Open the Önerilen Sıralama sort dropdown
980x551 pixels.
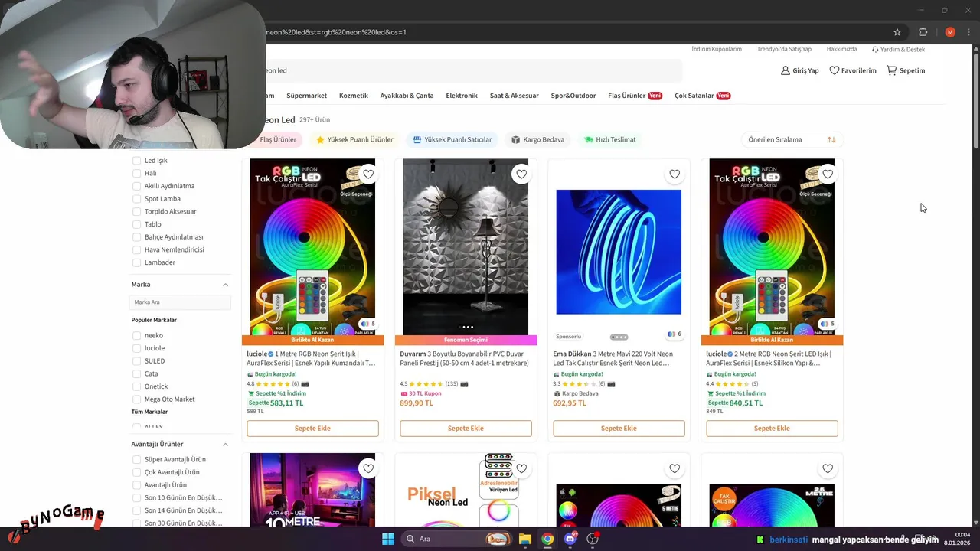click(x=792, y=139)
